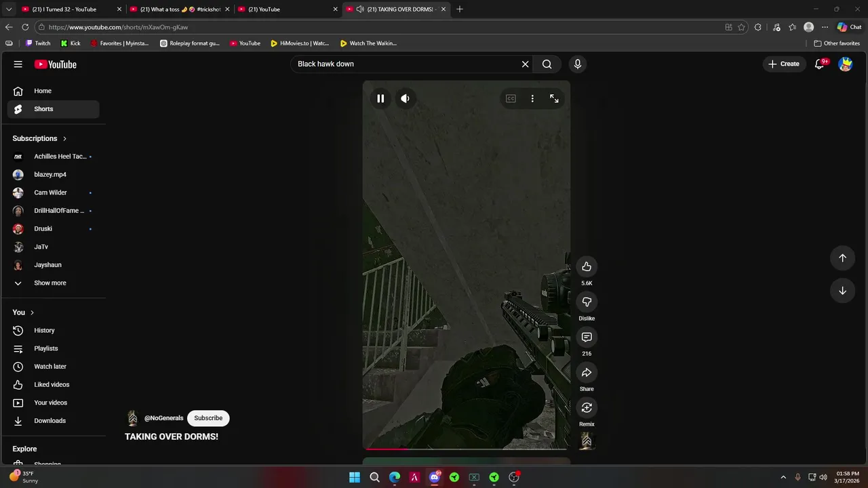Pause the Shorts video

coord(380,98)
